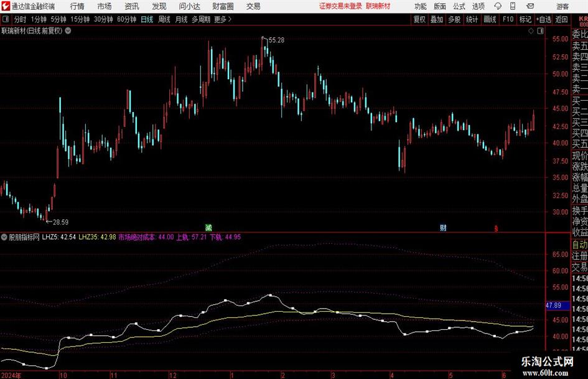The width and height of the screenshot is (588, 379).
Task: Switch to 15分钟 period tab
Action: click(80, 19)
